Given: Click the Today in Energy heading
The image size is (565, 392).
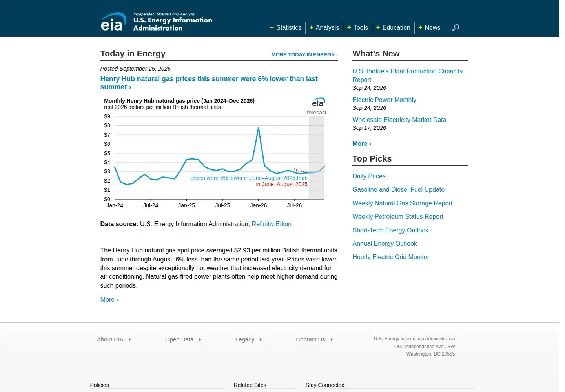Looking at the screenshot, I should 133,54.
